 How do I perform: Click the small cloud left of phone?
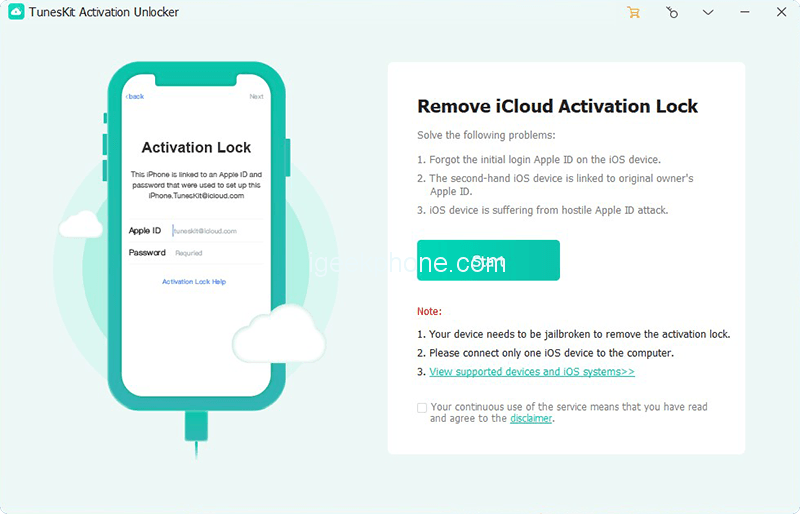[81, 225]
